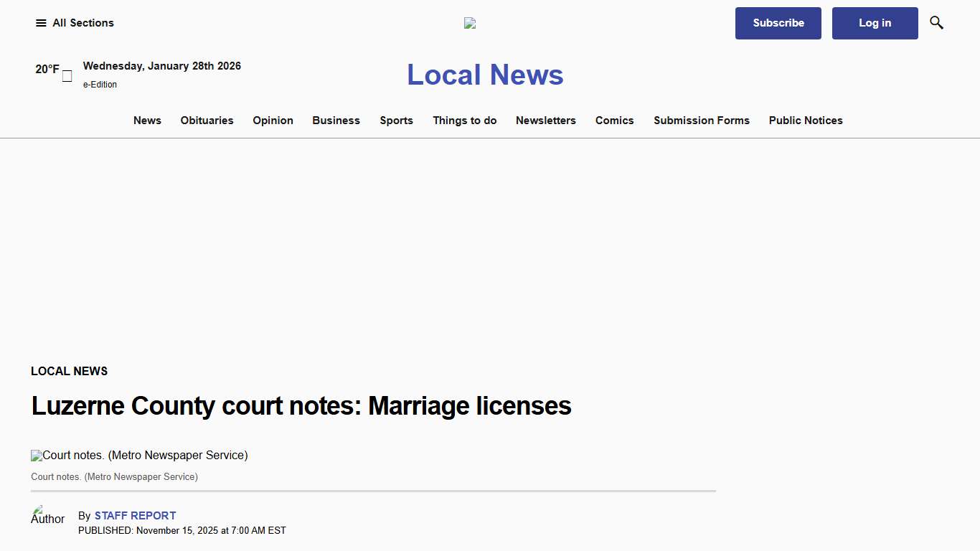The height and width of the screenshot is (551, 980).
Task: Click the weather widget icon beside 20°F
Action: click(x=66, y=75)
